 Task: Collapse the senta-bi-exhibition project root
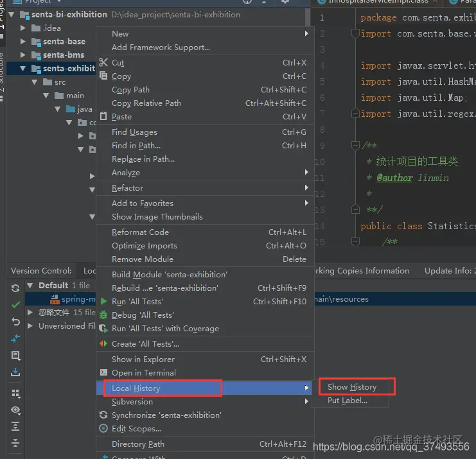[12, 14]
